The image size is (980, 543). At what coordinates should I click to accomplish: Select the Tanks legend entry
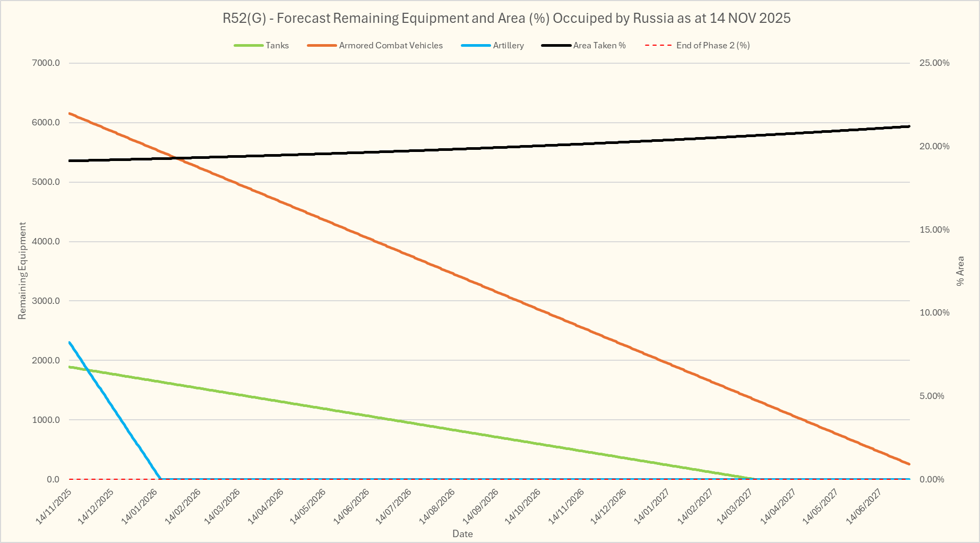pos(277,46)
